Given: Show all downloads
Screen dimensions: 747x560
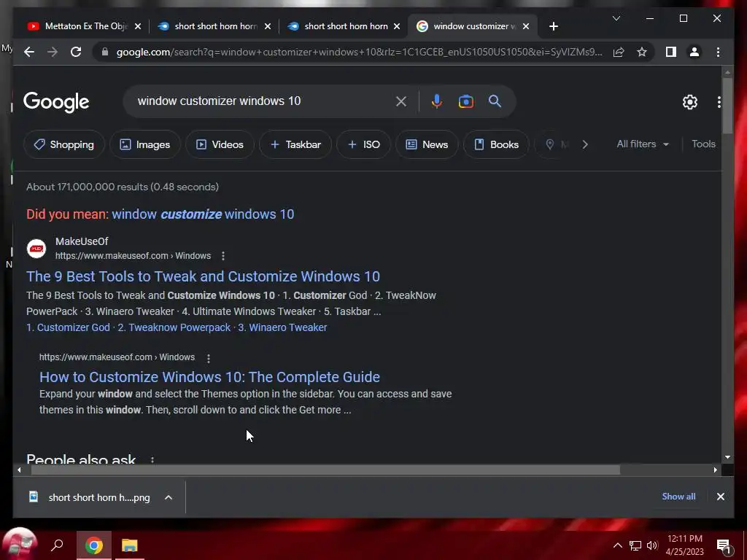Looking at the screenshot, I should coord(678,497).
